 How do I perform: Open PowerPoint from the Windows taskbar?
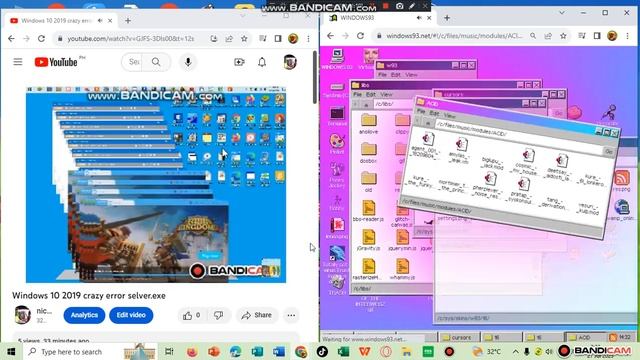[x=213, y=351]
